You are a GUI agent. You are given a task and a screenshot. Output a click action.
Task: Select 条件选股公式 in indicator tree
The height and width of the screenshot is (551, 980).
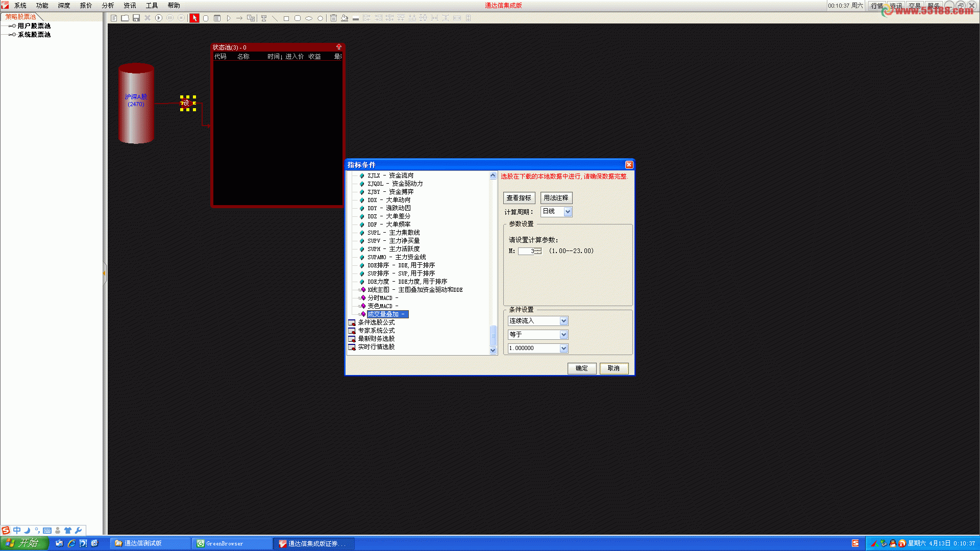click(376, 322)
